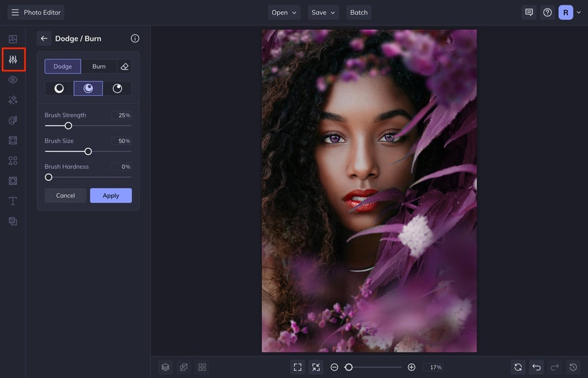
Task: Open the grid view icon
Action: [x=202, y=367]
